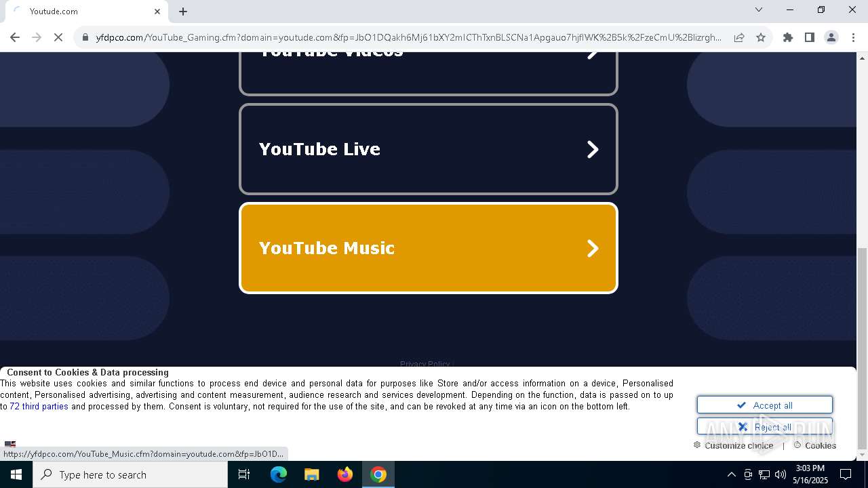
Task: Open the network tray icon
Action: coord(764,474)
